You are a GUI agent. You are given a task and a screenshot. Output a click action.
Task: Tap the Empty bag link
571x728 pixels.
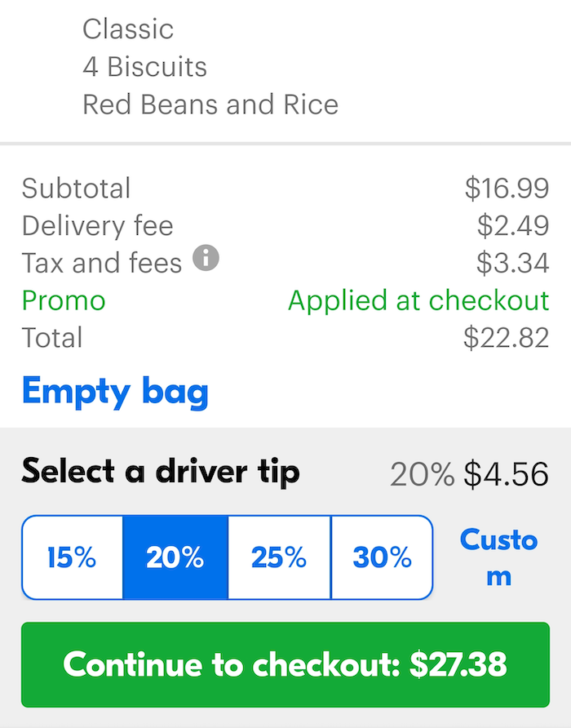click(115, 393)
